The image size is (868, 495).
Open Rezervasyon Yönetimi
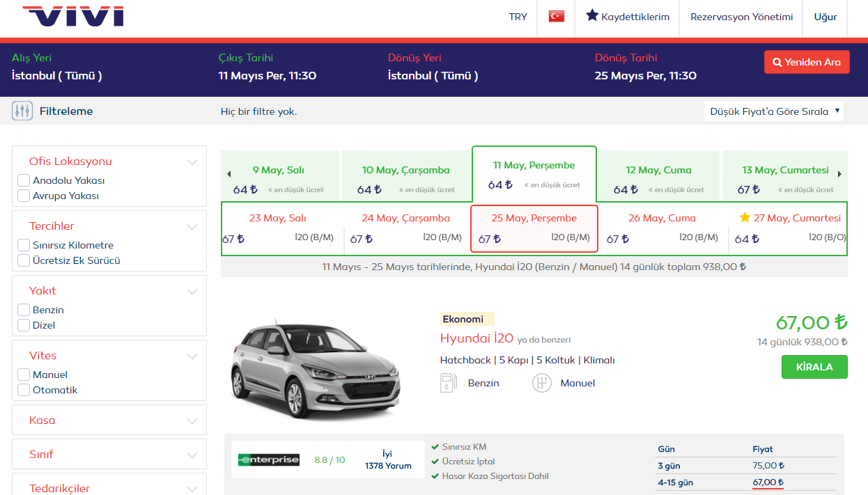point(742,17)
